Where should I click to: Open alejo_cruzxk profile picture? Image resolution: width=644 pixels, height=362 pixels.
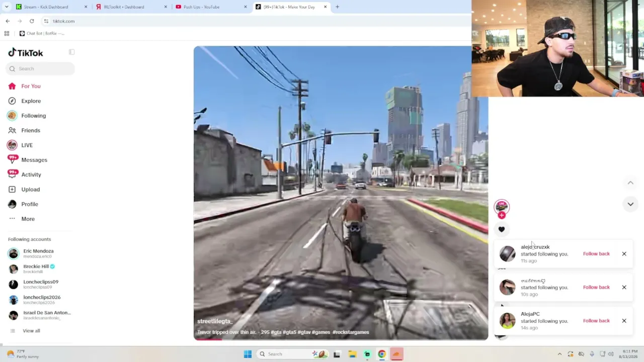507,254
